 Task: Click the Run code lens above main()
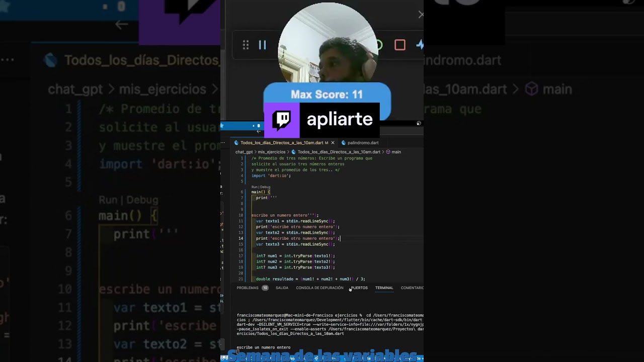pos(255,187)
